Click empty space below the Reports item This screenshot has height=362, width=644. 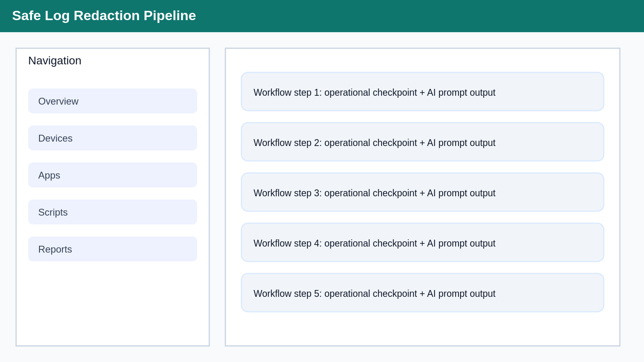point(112,302)
